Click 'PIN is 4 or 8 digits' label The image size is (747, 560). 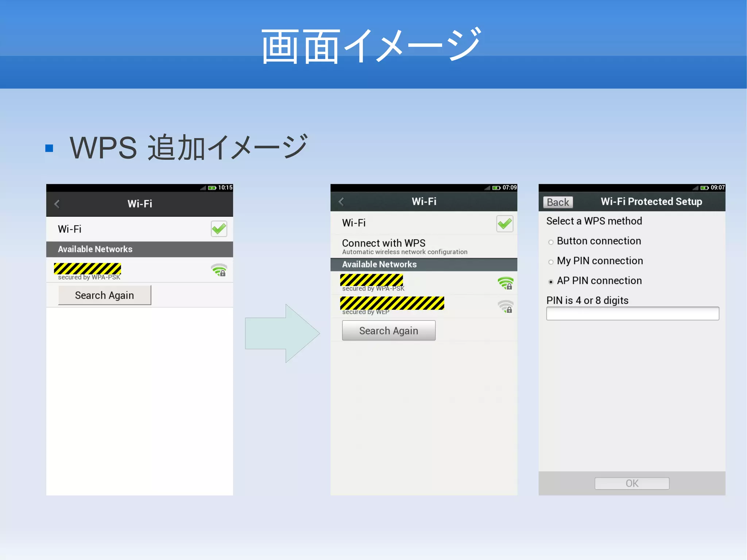[x=587, y=300]
